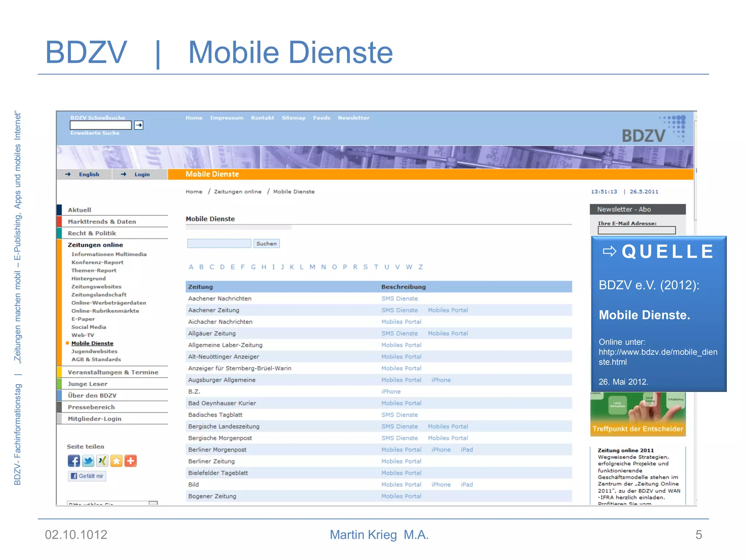Sort by the Zeitung column header
Screen dimensions: 747x560
pos(200,287)
